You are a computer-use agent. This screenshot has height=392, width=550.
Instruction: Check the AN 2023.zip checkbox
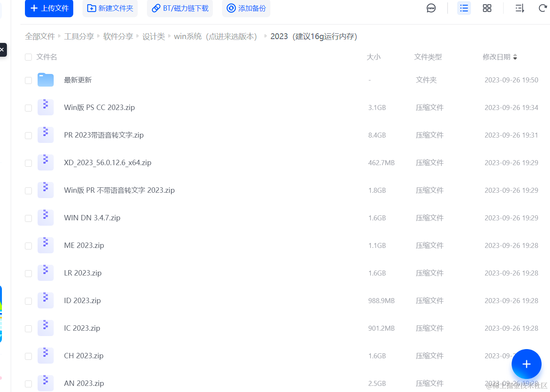click(x=28, y=384)
